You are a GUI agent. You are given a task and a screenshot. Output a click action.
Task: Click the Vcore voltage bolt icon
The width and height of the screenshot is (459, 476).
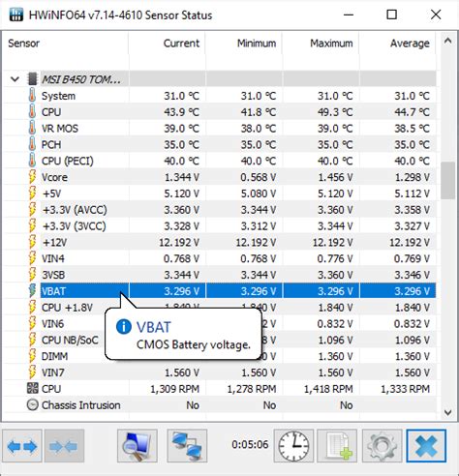(x=32, y=177)
